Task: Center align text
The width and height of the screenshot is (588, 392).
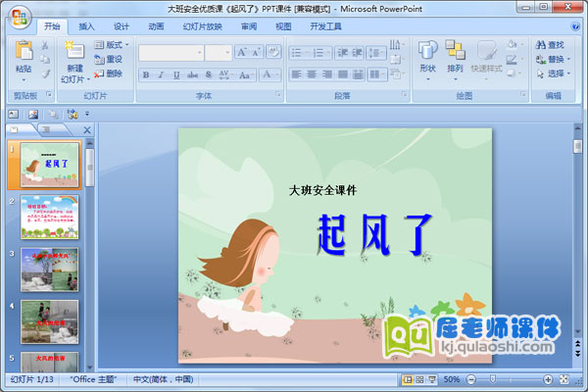Action: click(x=312, y=74)
